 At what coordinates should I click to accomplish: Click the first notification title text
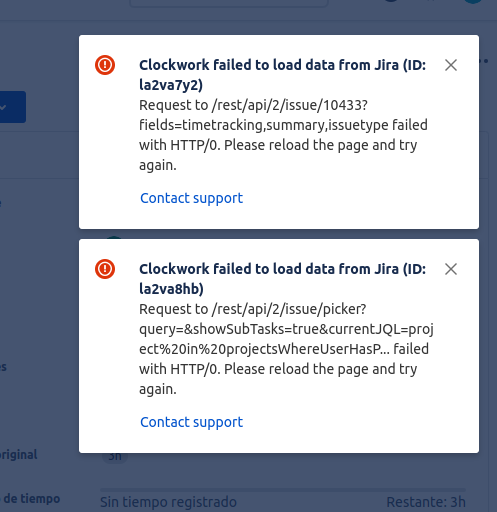(x=282, y=75)
